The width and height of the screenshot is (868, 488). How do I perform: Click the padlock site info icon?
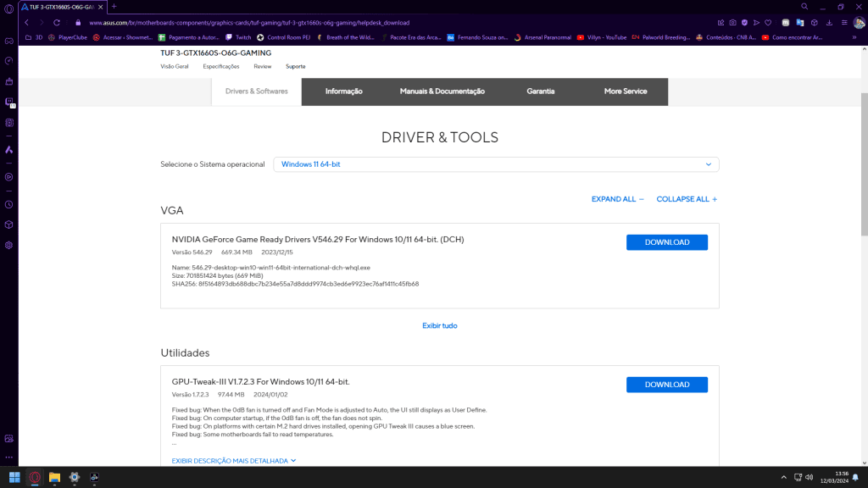point(78,23)
